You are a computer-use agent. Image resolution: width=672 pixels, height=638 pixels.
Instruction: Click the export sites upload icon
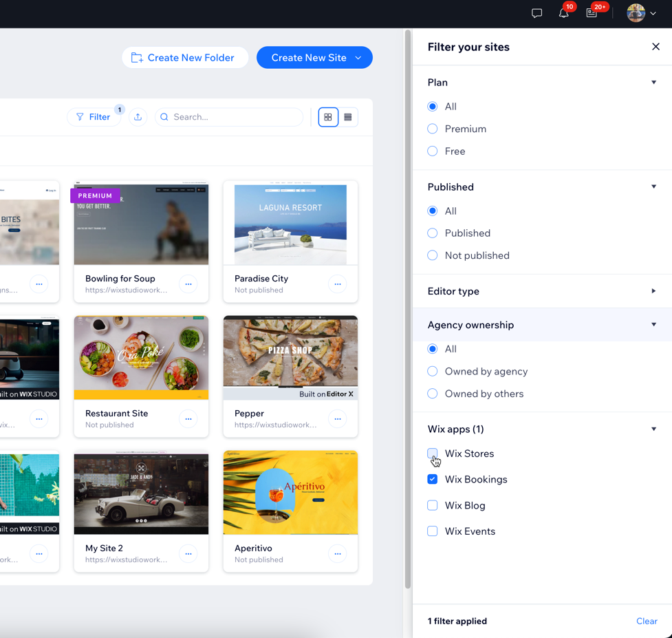(138, 117)
